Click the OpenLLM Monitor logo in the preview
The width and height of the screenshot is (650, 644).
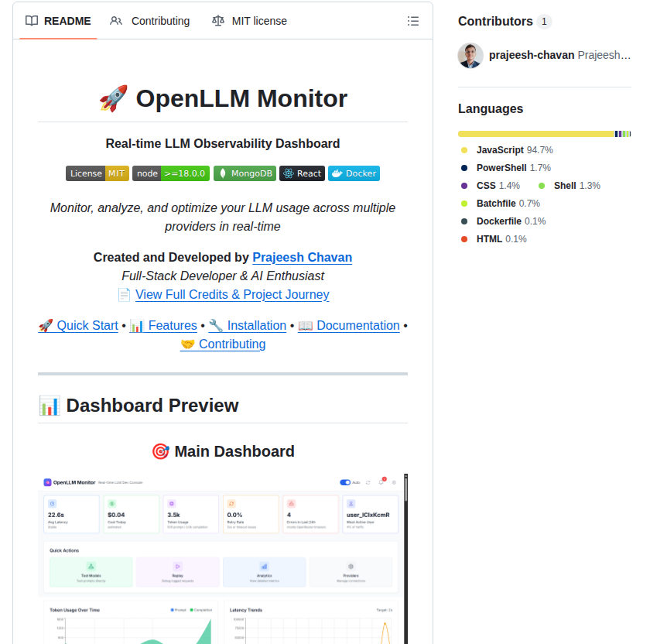pyautogui.click(x=48, y=481)
